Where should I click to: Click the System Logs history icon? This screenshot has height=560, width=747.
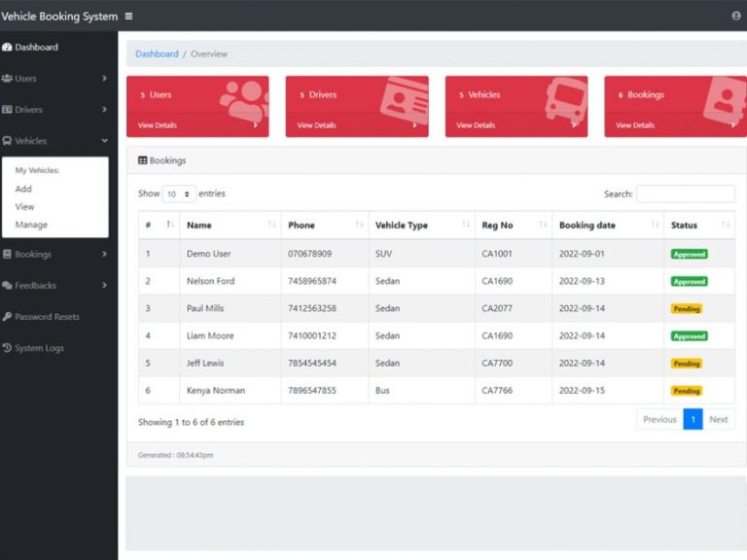(x=8, y=348)
